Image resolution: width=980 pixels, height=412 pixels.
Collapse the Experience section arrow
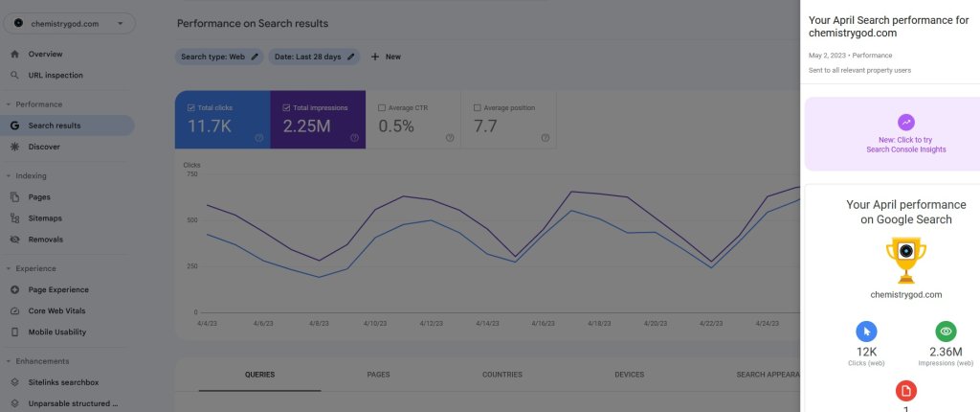pos(8,268)
